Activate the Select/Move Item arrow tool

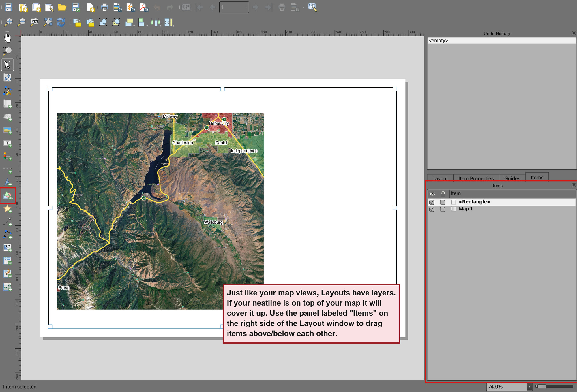click(8, 65)
